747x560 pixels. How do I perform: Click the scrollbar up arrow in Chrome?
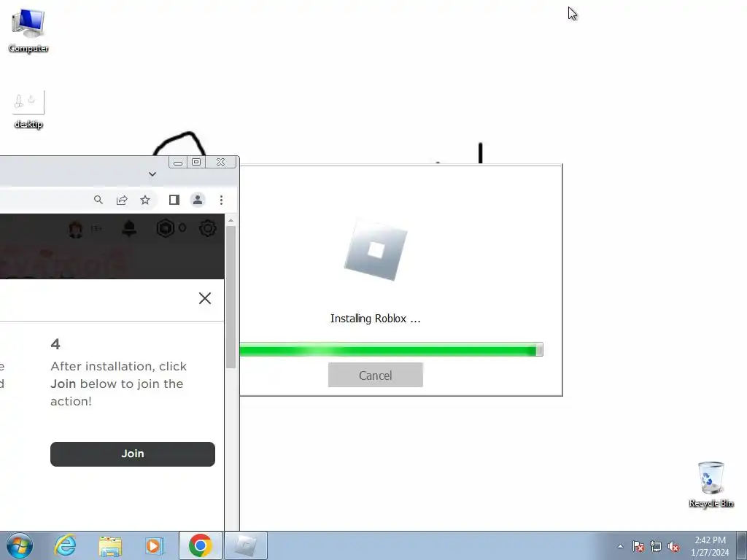click(231, 220)
